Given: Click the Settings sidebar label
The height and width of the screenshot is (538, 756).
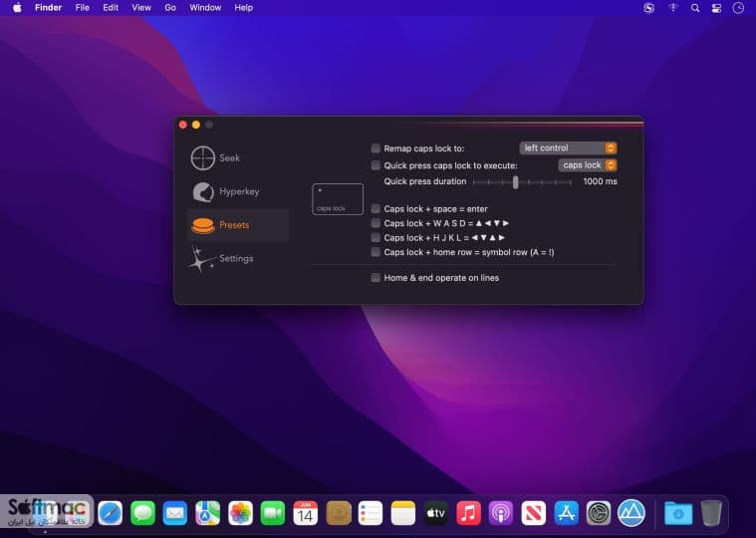Looking at the screenshot, I should [x=236, y=258].
